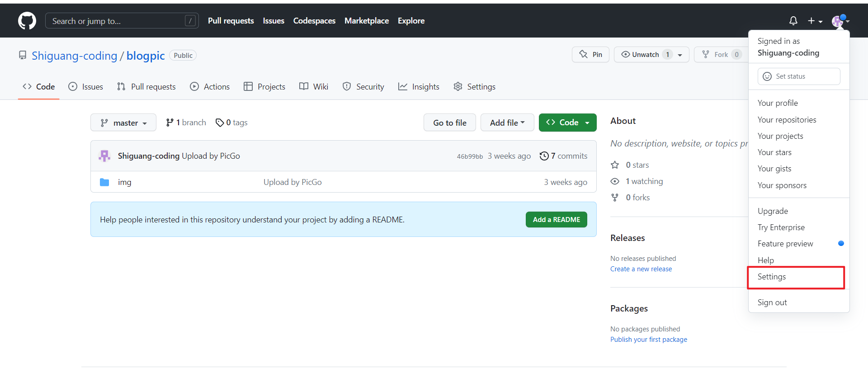Click the smiley icon in Set status

pos(767,76)
